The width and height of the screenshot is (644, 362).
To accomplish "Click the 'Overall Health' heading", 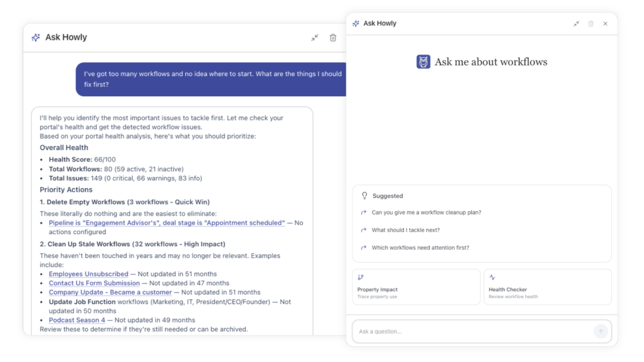I will [64, 147].
